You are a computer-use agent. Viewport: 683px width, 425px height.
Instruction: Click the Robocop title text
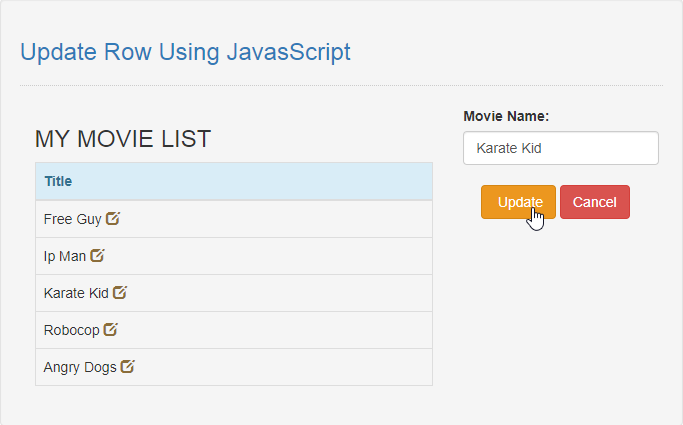coord(72,330)
